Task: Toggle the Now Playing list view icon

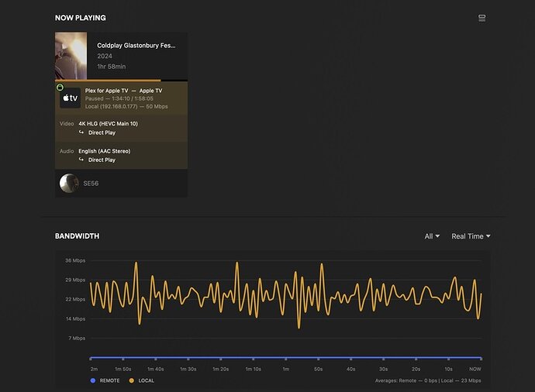Action: coord(481,18)
